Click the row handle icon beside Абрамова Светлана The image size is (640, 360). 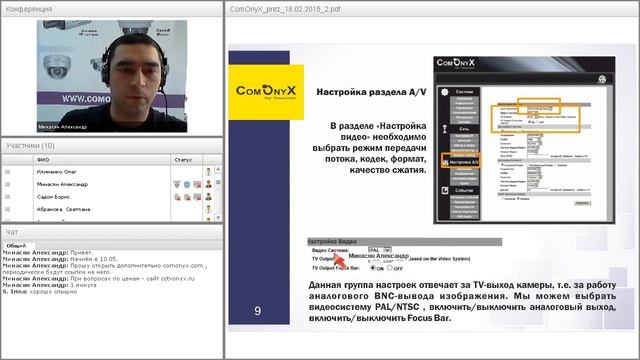click(7, 209)
